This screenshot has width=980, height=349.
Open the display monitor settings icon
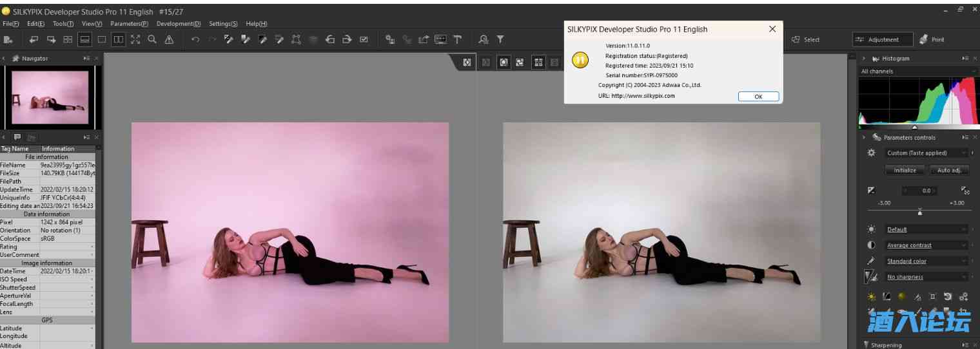tap(440, 39)
